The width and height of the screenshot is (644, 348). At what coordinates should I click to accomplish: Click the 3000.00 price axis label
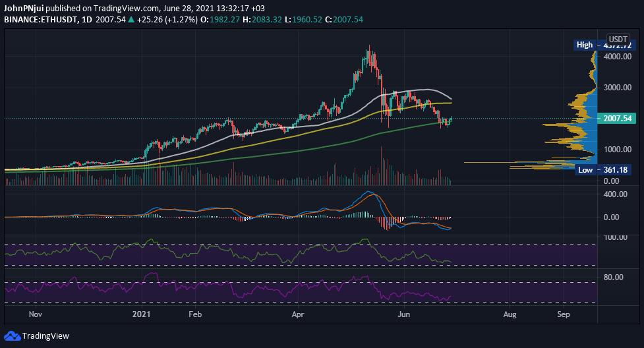pos(617,88)
